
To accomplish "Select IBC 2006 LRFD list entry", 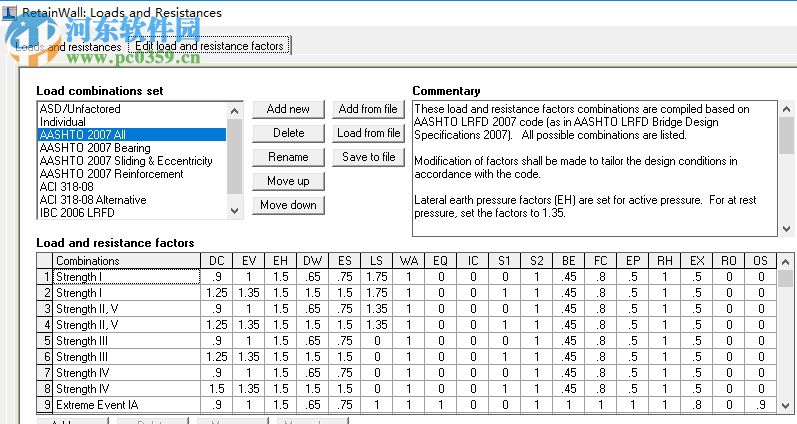I will (132, 213).
